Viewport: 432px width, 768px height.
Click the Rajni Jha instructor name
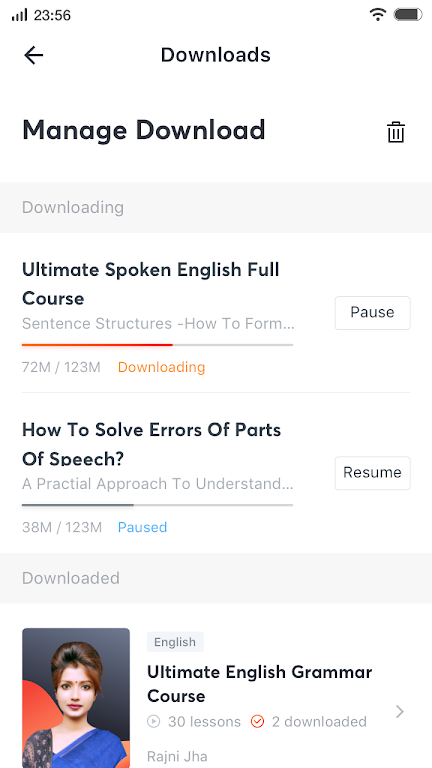click(177, 756)
